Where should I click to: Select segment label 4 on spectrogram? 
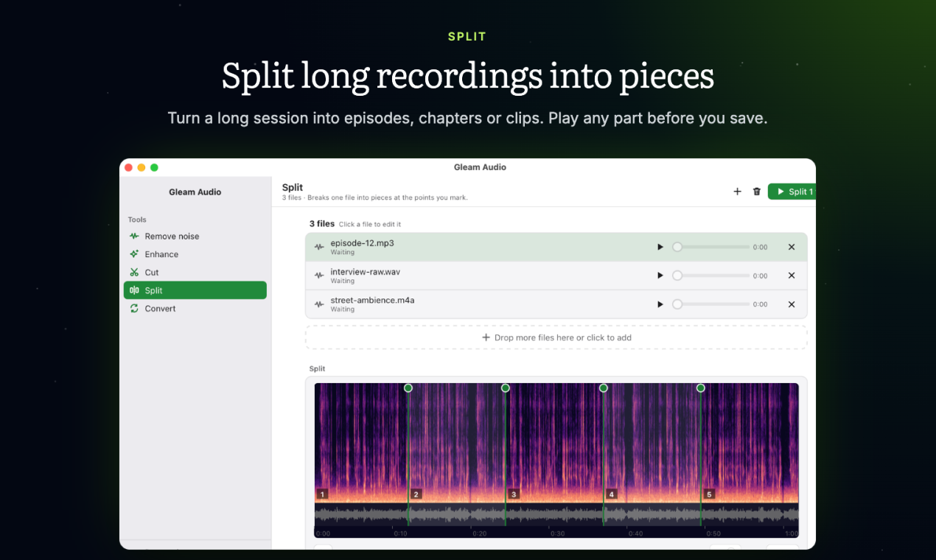(x=611, y=494)
